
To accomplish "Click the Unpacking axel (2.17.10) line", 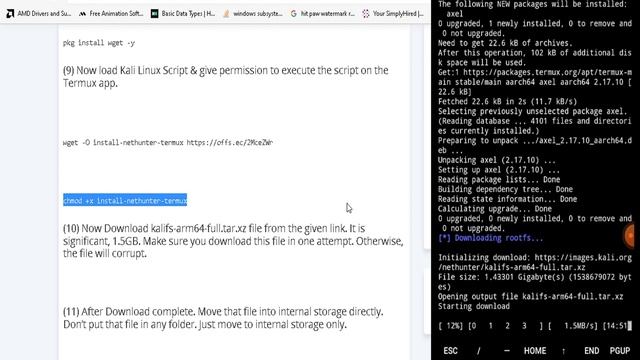I will tap(496, 160).
